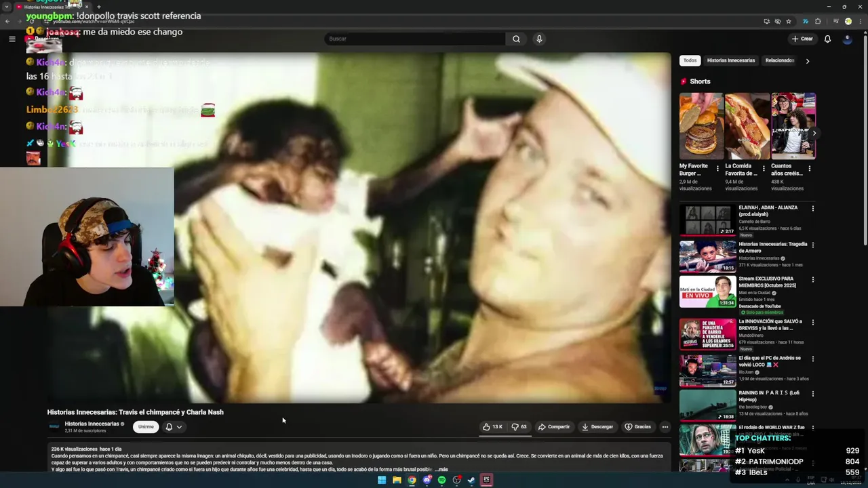Open Cuantos años creéis short

[x=793, y=126]
